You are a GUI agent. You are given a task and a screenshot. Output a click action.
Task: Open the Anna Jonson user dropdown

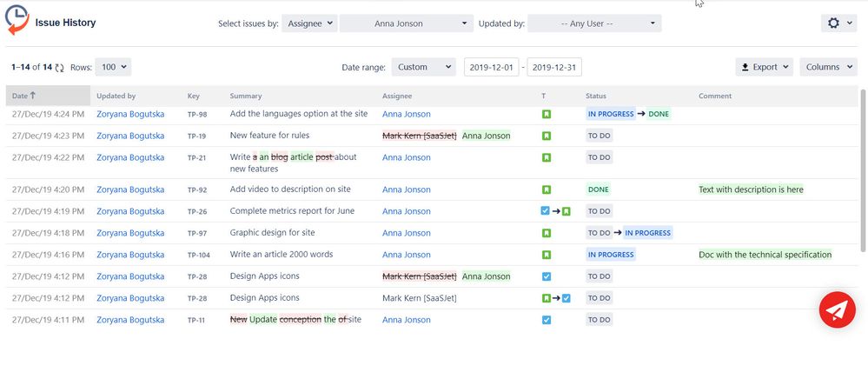pyautogui.click(x=407, y=23)
